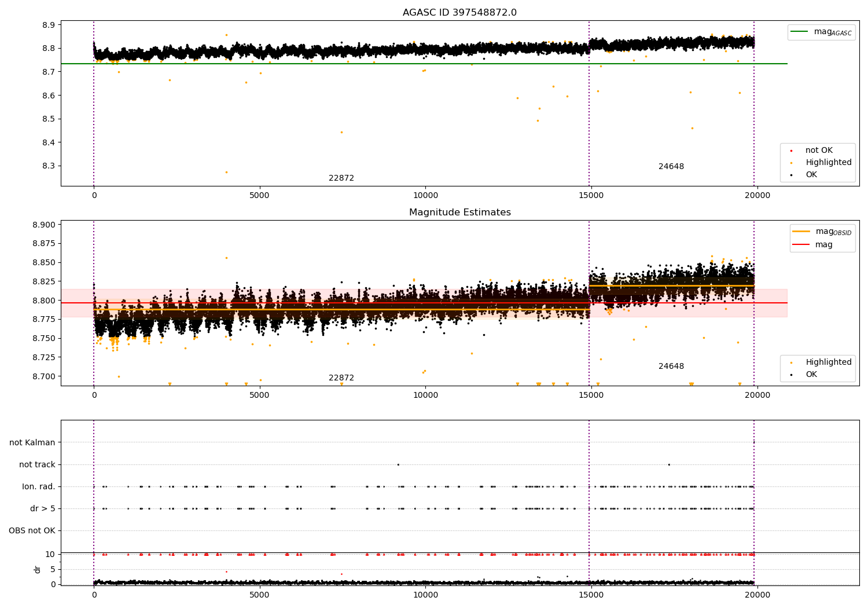The image size is (868, 608).
Task: Click the 5 tick on the dr axis
Action: pyautogui.click(x=53, y=570)
